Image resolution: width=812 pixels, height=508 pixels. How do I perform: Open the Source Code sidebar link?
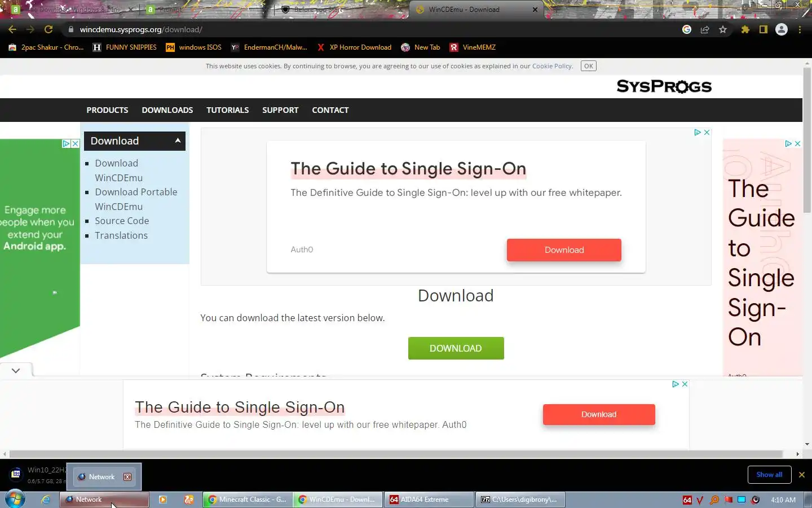(122, 221)
